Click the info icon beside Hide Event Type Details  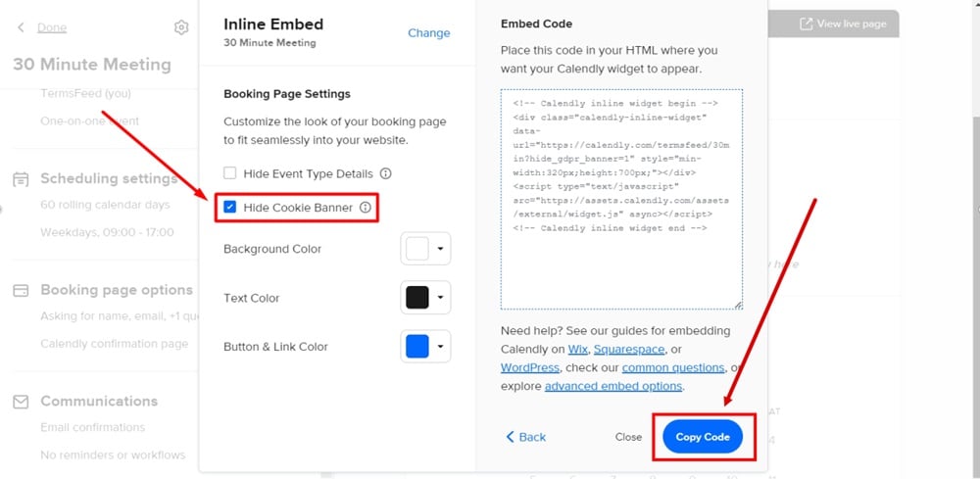point(385,173)
